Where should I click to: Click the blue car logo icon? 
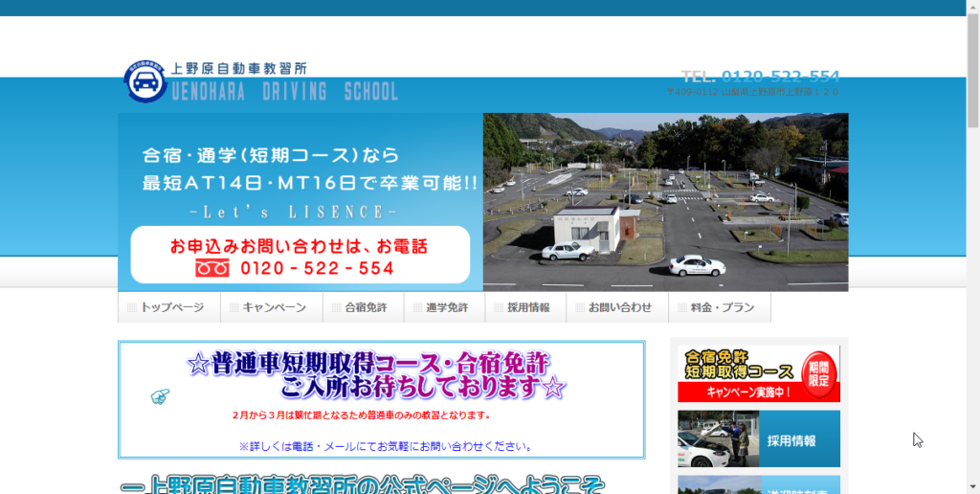point(145,81)
